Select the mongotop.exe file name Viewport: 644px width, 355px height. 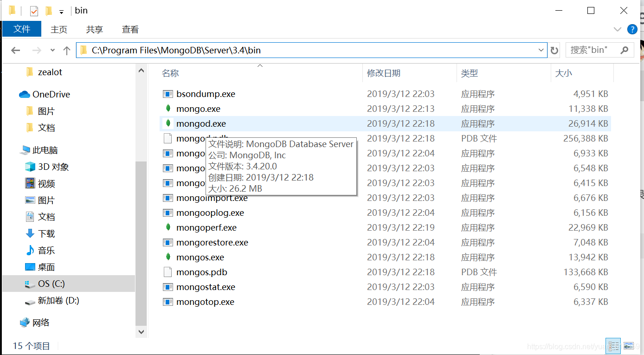tap(205, 302)
